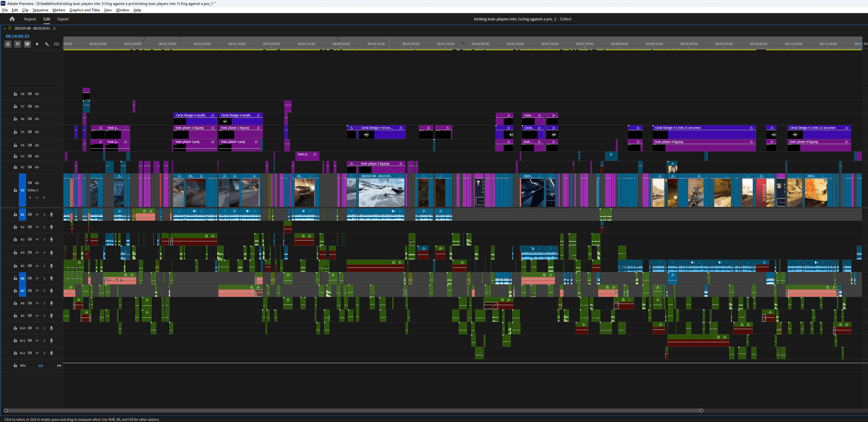Toggle Snap in Timeline magnet icon
This screenshot has width=868, height=422.
point(17,44)
